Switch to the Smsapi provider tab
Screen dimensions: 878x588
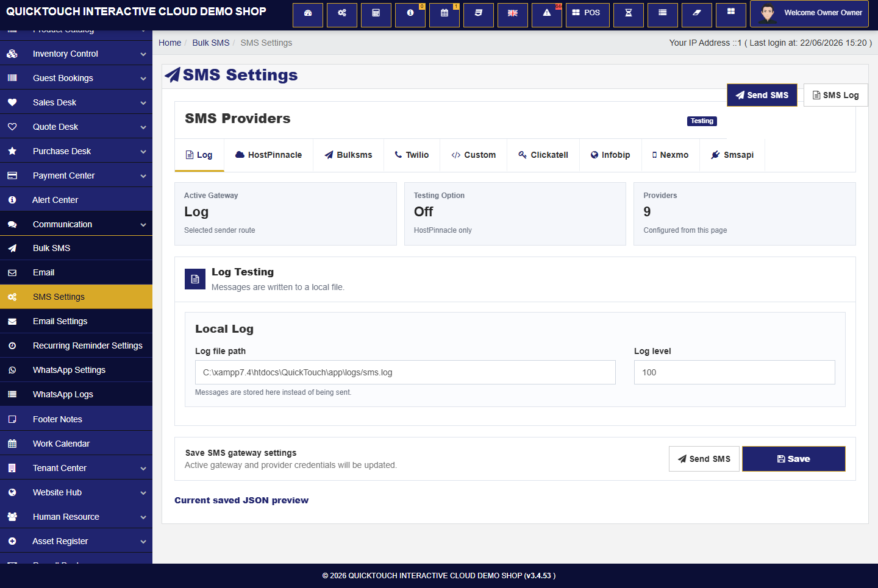point(732,155)
